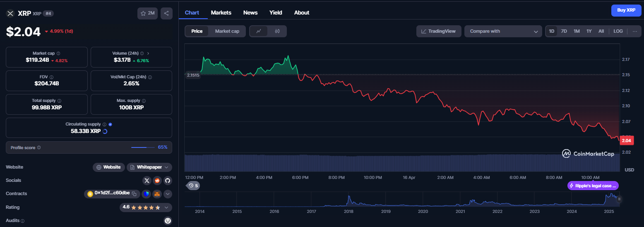Viewport: 644px width, 227px height.
Task: Open the X (Twitter) social icon
Action: [x=147, y=181]
